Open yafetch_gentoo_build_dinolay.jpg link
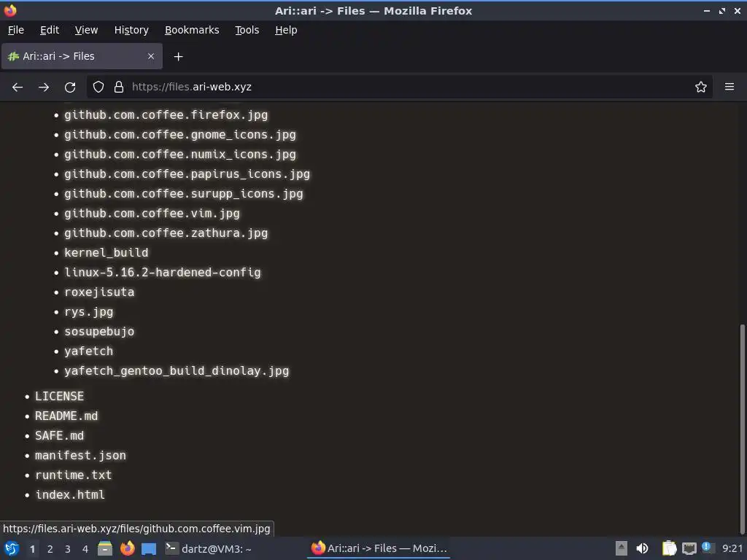747x560 pixels. (177, 371)
